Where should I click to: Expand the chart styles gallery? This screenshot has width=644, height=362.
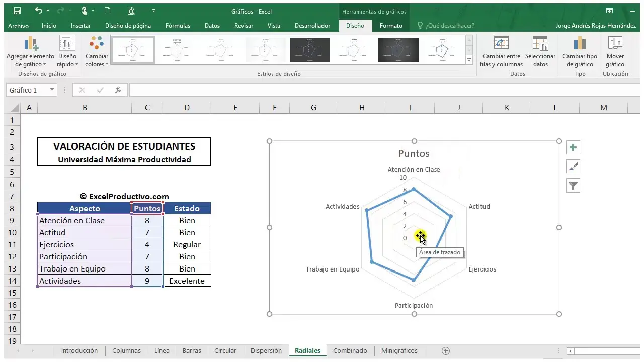click(469, 60)
